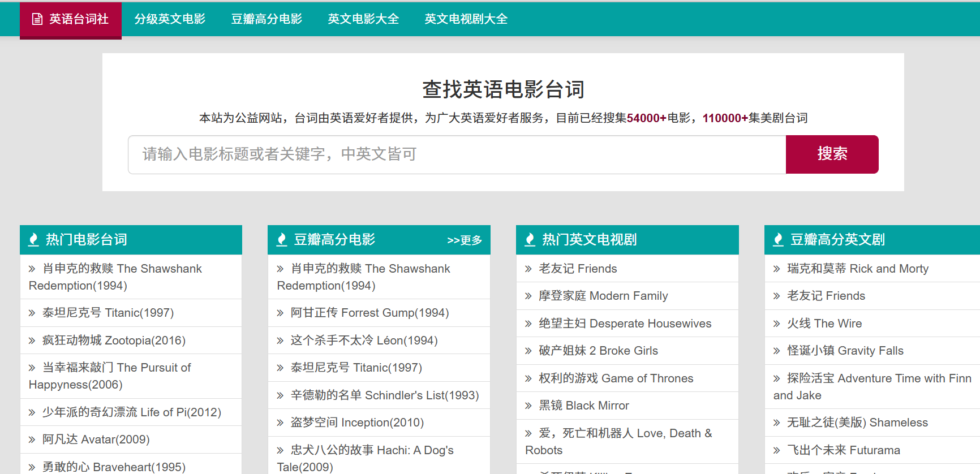Image resolution: width=980 pixels, height=474 pixels.
Task: Click the flame icon beside 豆瓣高分英文剧
Action: (779, 240)
